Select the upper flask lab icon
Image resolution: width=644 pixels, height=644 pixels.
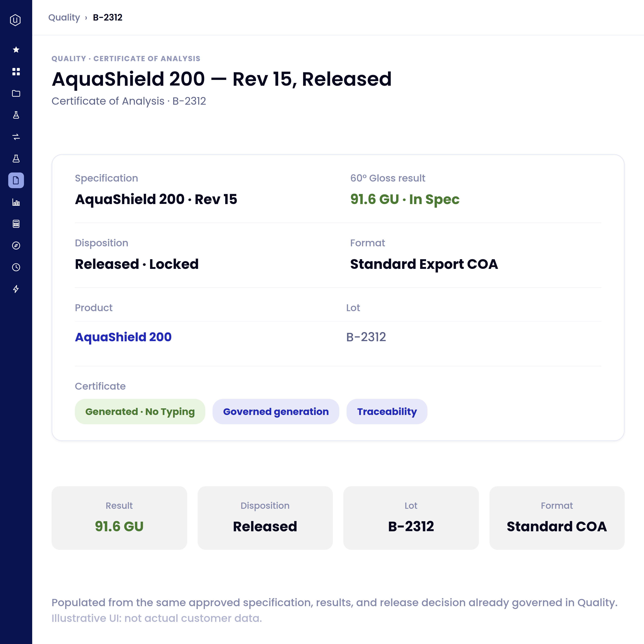pos(16,115)
